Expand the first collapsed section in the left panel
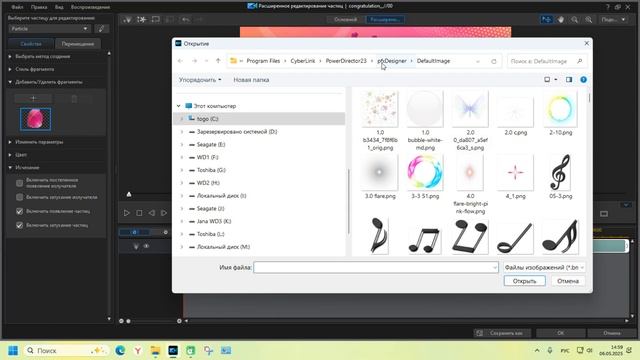Screen dimensions: 640x360 [x=10, y=56]
